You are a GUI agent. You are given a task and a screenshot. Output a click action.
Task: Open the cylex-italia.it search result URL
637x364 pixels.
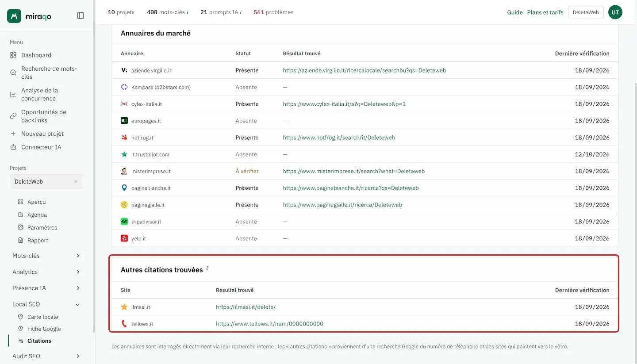[344, 104]
